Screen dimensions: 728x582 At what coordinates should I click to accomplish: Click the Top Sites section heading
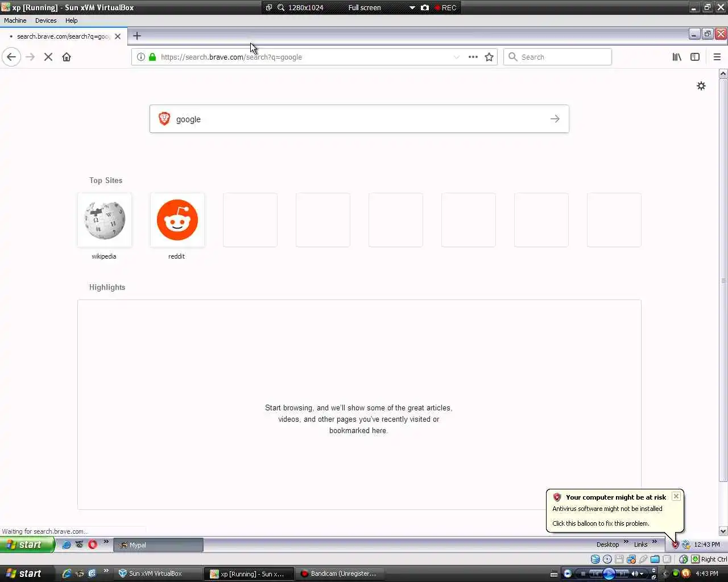(106, 180)
